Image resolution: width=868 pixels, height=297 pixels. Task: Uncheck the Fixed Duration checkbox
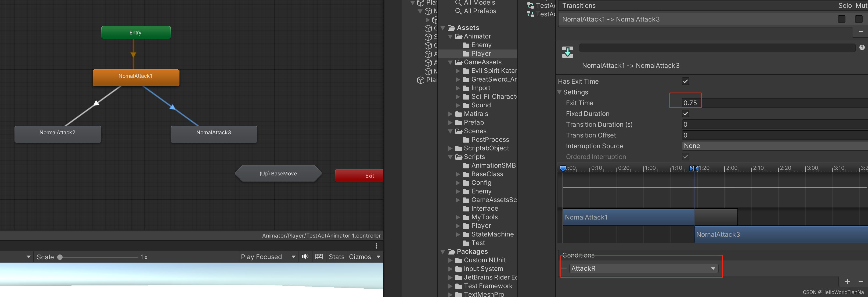685,114
